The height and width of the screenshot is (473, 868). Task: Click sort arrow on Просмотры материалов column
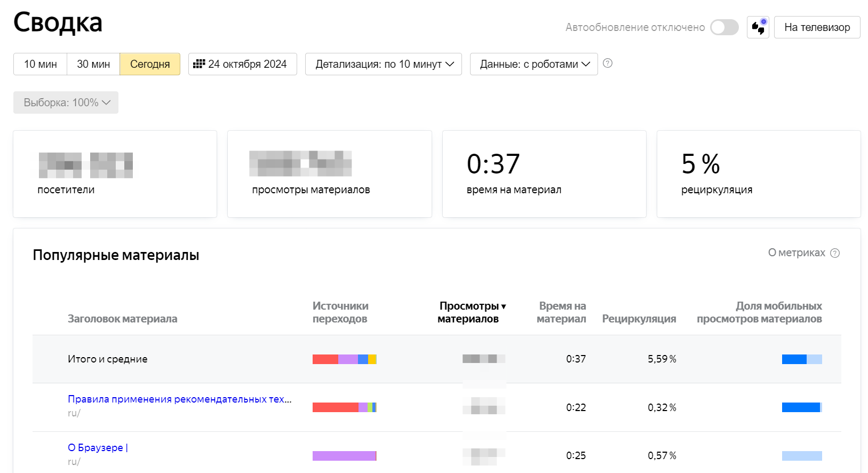[504, 306]
